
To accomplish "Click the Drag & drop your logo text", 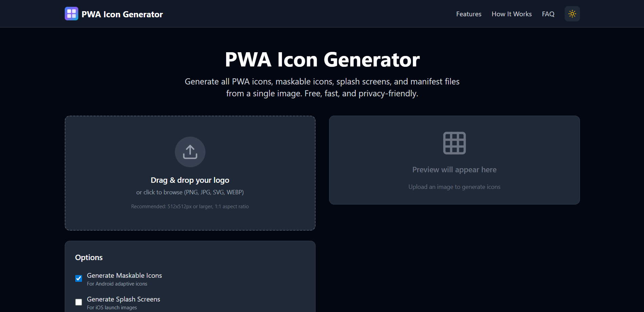I will (x=190, y=180).
